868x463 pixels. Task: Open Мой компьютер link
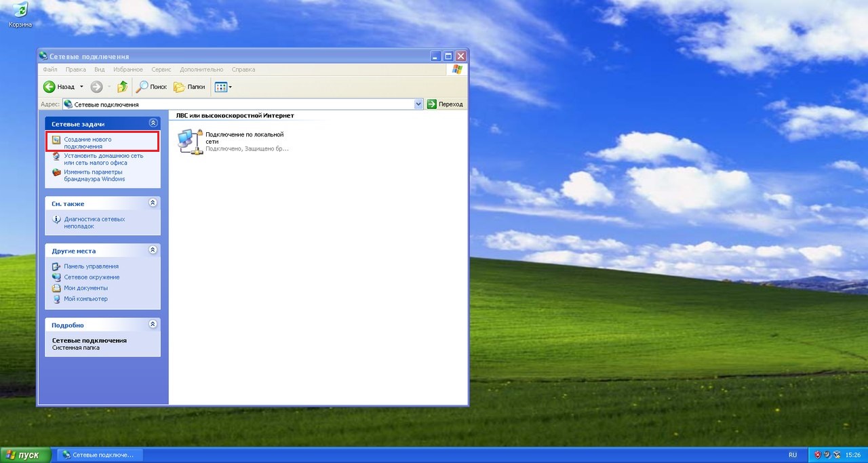pyautogui.click(x=85, y=299)
